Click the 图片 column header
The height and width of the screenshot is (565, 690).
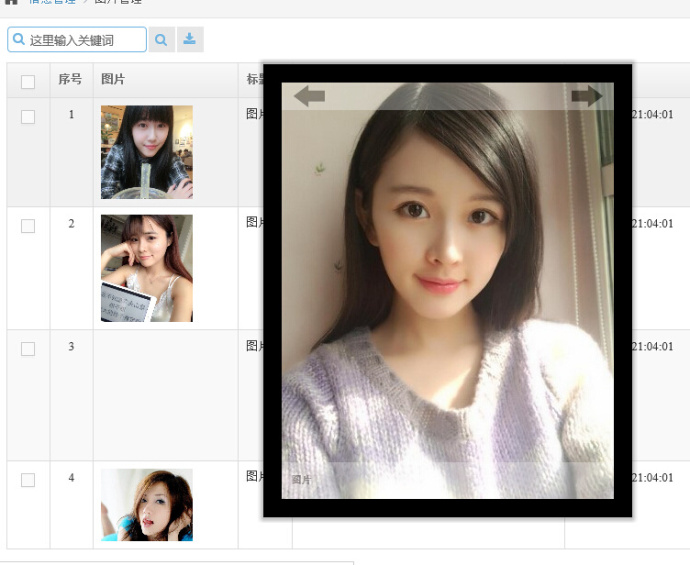[113, 79]
